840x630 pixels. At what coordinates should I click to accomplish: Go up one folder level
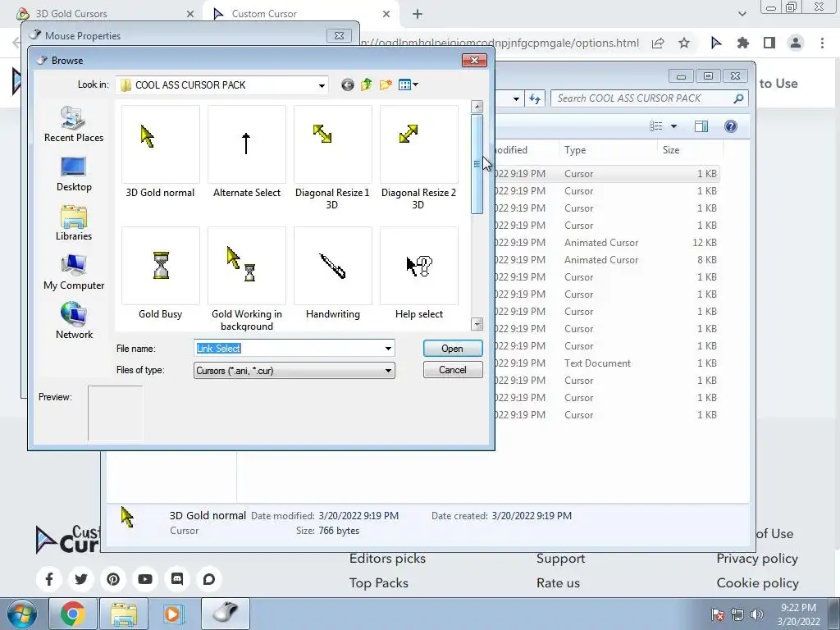point(367,84)
